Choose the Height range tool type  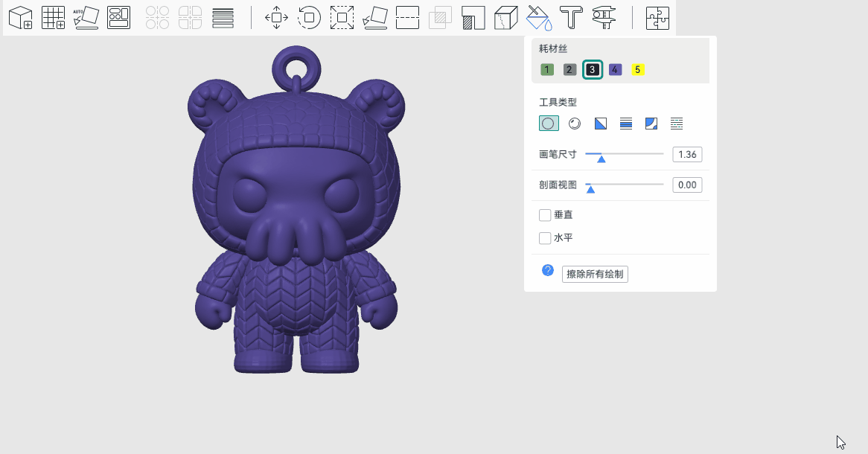[x=626, y=124]
